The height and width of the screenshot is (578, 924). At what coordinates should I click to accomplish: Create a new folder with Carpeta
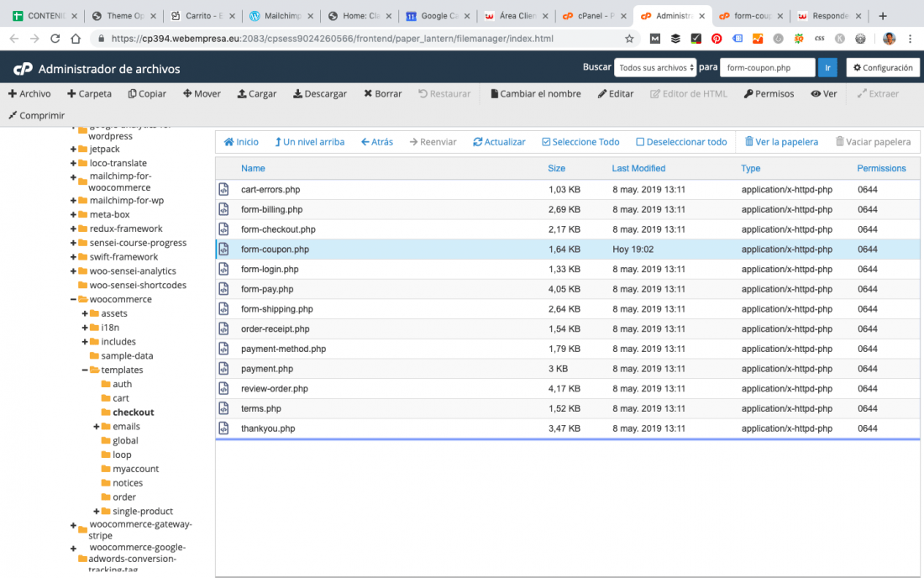click(x=90, y=94)
